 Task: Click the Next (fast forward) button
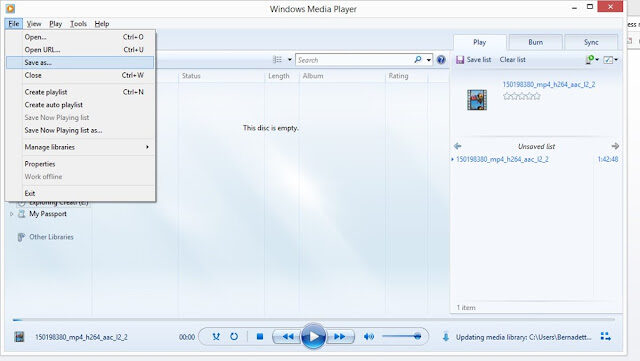point(340,336)
